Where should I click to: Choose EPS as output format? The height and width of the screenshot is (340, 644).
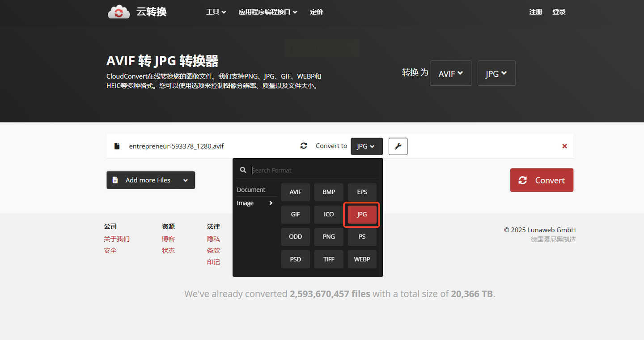coord(362,192)
